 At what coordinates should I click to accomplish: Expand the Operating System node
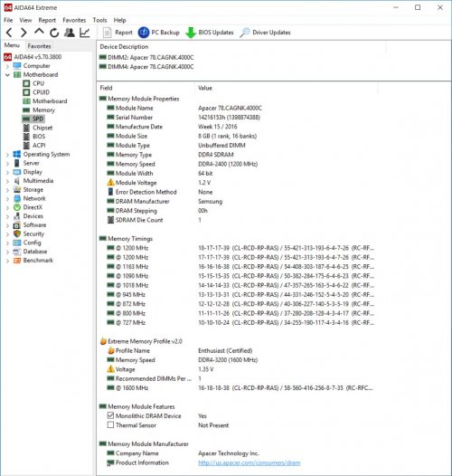(7, 155)
